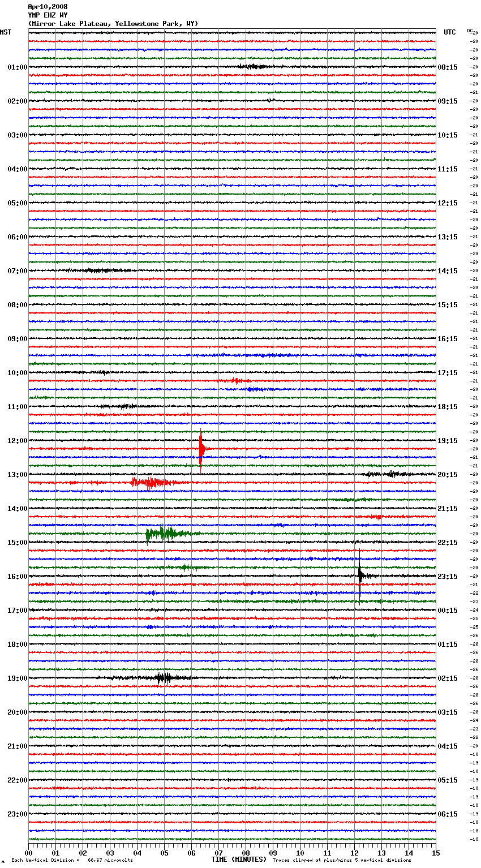The width and height of the screenshot is (481, 868).
Task: Select the 14:00 MST time label
Action: coord(18,509)
